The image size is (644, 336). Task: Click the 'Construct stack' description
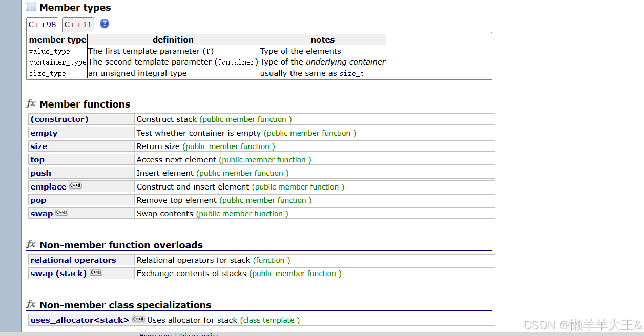pyautogui.click(x=167, y=119)
